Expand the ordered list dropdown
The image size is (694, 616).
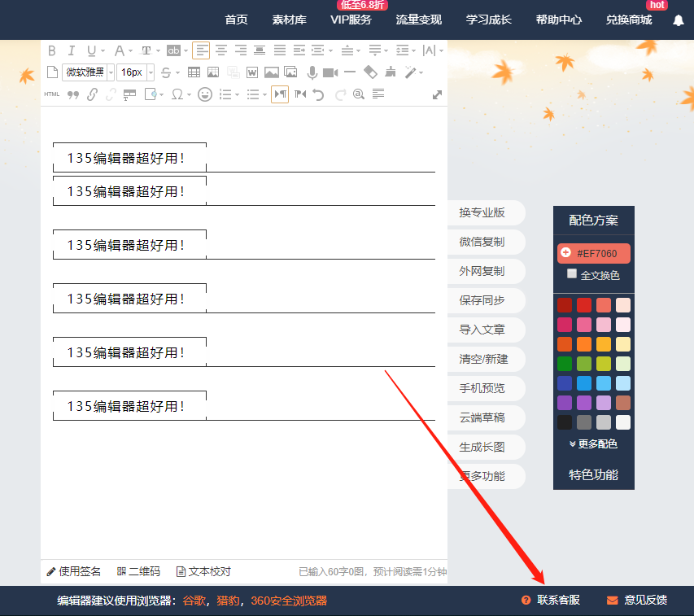tap(238, 94)
